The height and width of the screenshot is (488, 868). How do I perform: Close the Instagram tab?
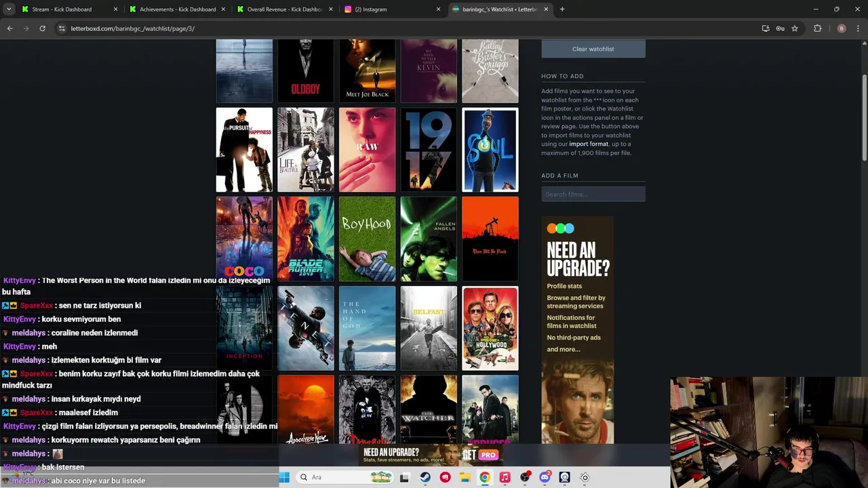(438, 9)
